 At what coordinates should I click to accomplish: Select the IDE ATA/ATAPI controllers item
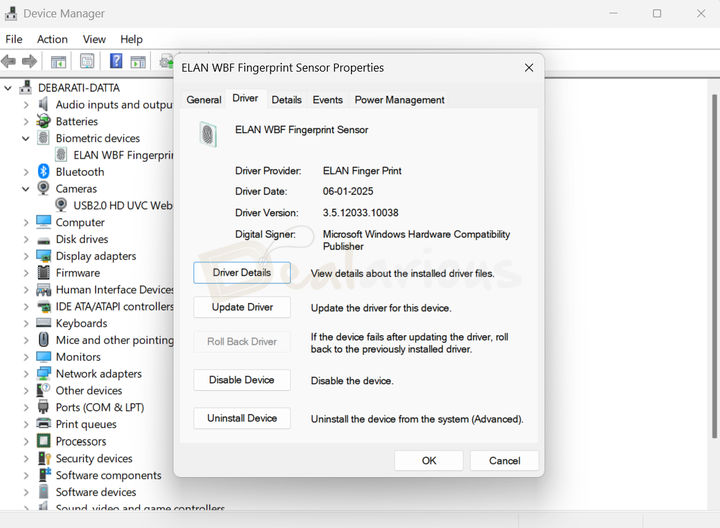click(106, 306)
